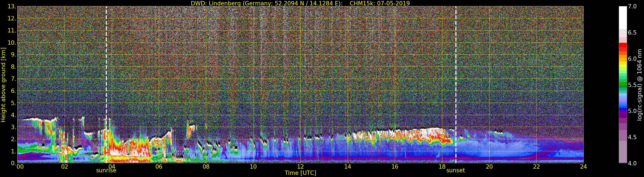
Task: Click the white dashed sunset line
Action: [456, 75]
